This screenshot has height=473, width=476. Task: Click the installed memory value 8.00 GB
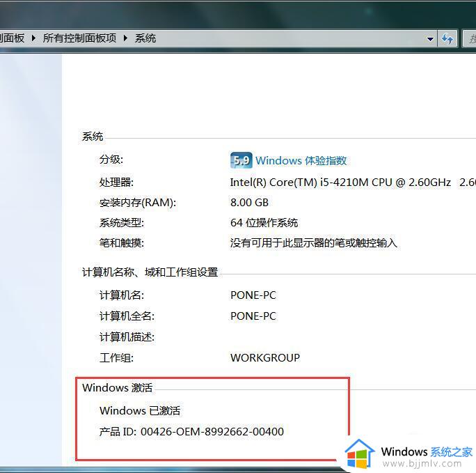pos(249,202)
